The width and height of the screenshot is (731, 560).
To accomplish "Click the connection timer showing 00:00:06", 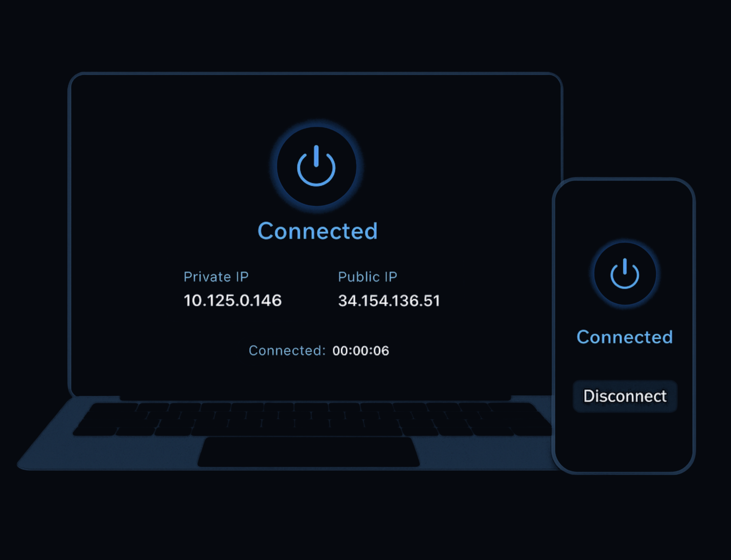I will click(360, 350).
